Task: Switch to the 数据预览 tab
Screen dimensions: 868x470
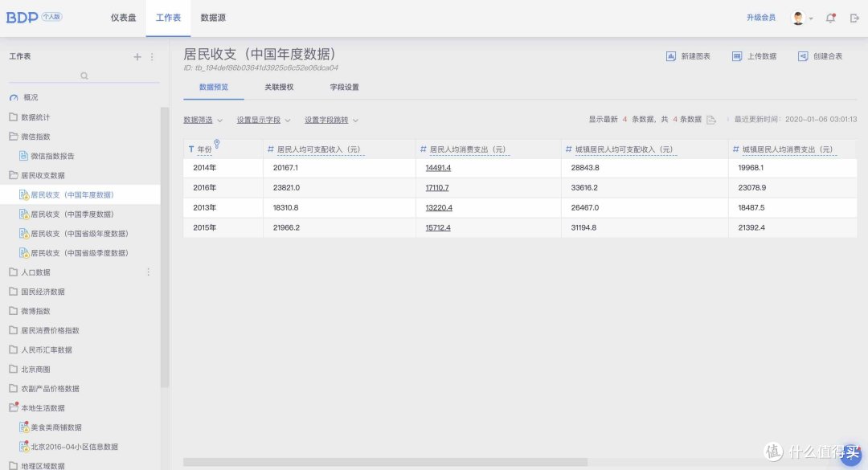Action: [214, 88]
